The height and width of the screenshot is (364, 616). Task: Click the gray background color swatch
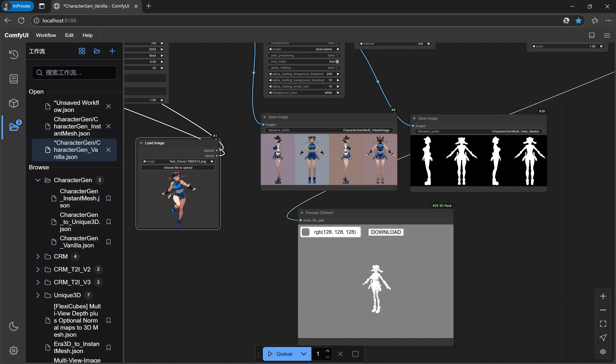point(305,232)
